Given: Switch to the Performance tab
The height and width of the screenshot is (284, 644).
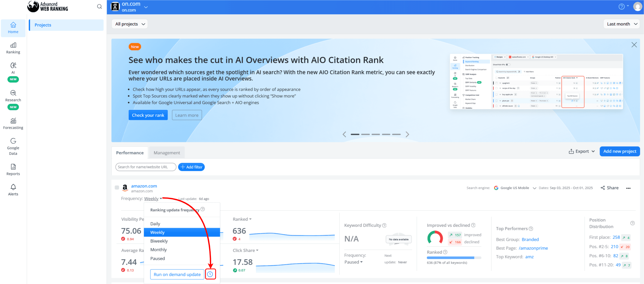Looking at the screenshot, I should 130,153.
